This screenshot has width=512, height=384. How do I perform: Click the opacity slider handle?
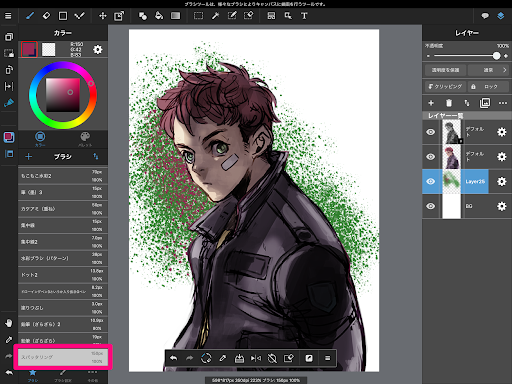click(x=496, y=56)
